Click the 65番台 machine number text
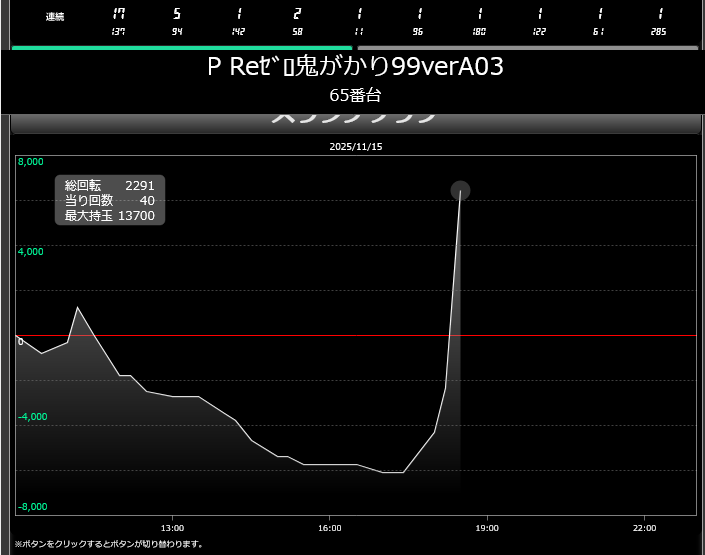705x555 pixels. [355, 96]
